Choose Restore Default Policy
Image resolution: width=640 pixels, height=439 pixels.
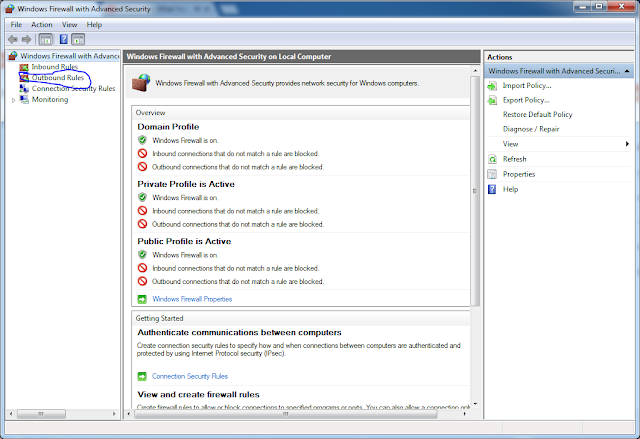click(x=538, y=115)
